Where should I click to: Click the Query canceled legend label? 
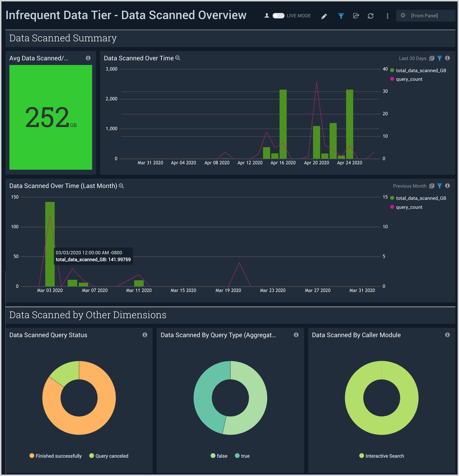click(x=111, y=456)
